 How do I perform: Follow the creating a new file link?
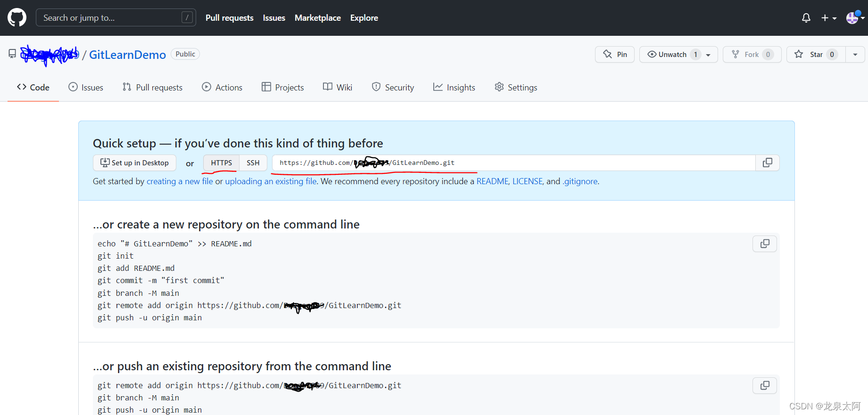(180, 181)
